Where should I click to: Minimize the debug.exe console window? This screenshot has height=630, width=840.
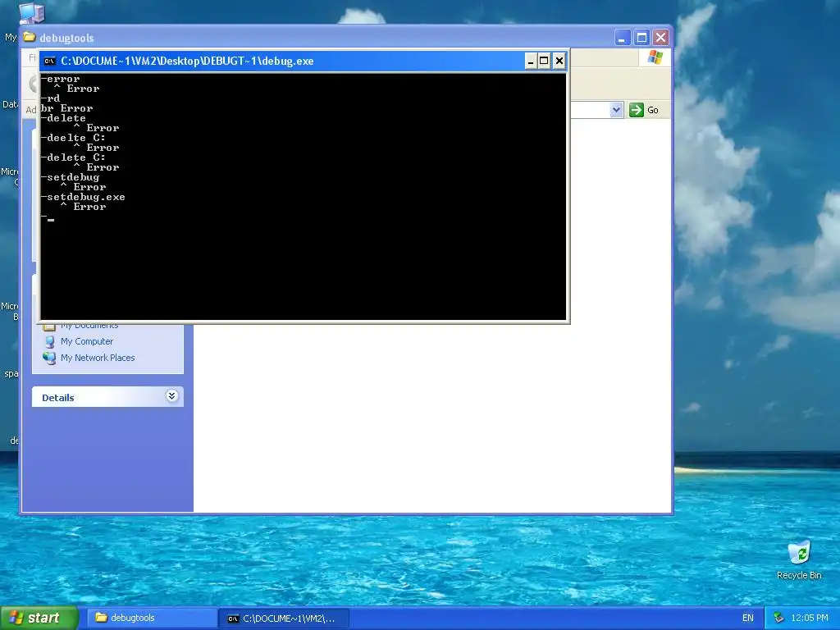tap(531, 61)
